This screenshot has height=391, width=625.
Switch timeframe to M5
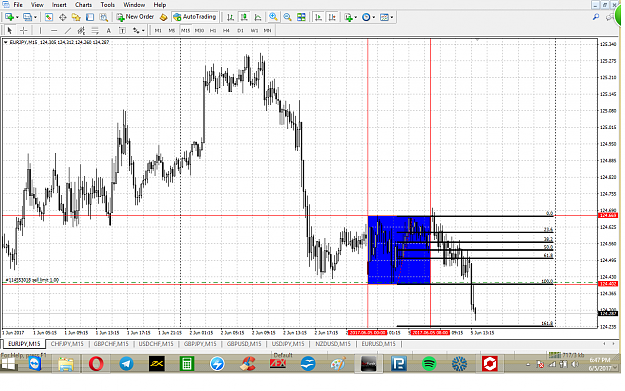tap(172, 30)
